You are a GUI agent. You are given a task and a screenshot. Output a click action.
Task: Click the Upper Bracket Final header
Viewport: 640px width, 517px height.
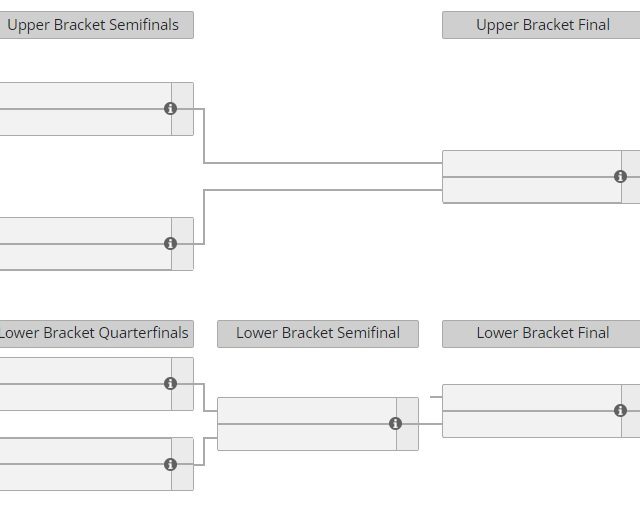click(542, 25)
